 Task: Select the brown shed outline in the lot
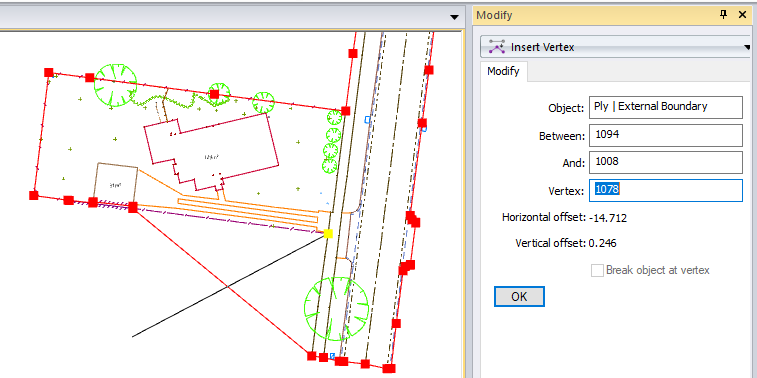(x=116, y=184)
